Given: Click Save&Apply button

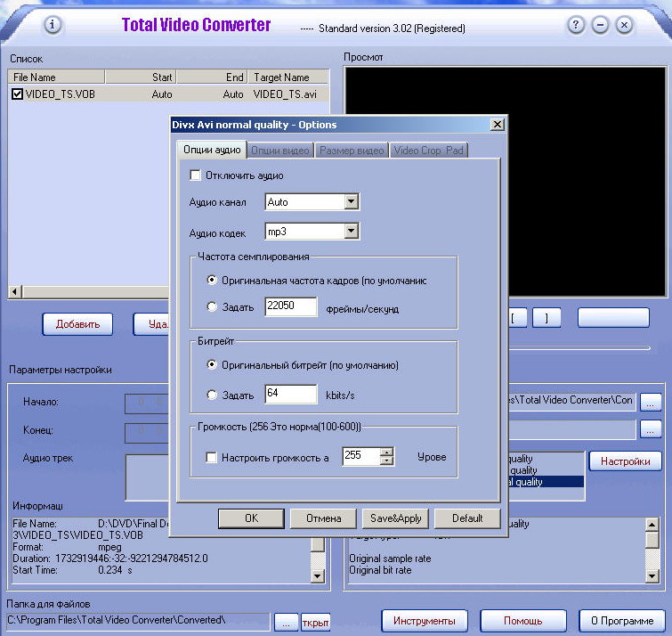Looking at the screenshot, I should (395, 518).
